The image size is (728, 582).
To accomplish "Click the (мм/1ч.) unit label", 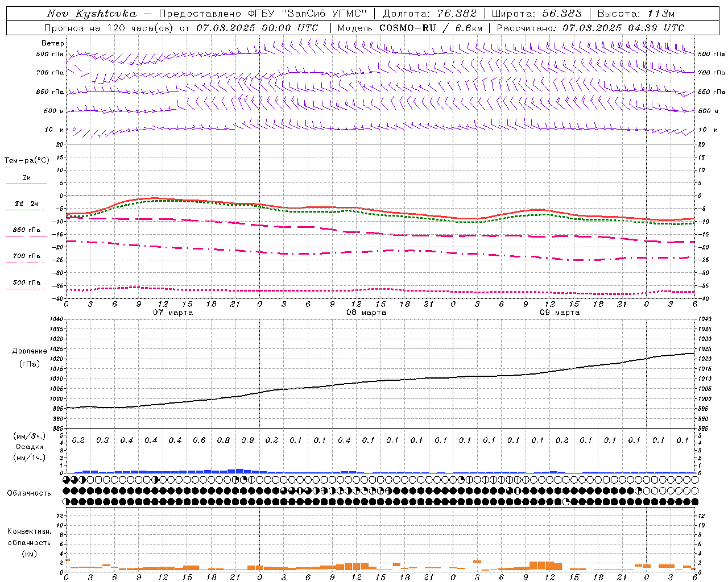I will coord(29,458).
